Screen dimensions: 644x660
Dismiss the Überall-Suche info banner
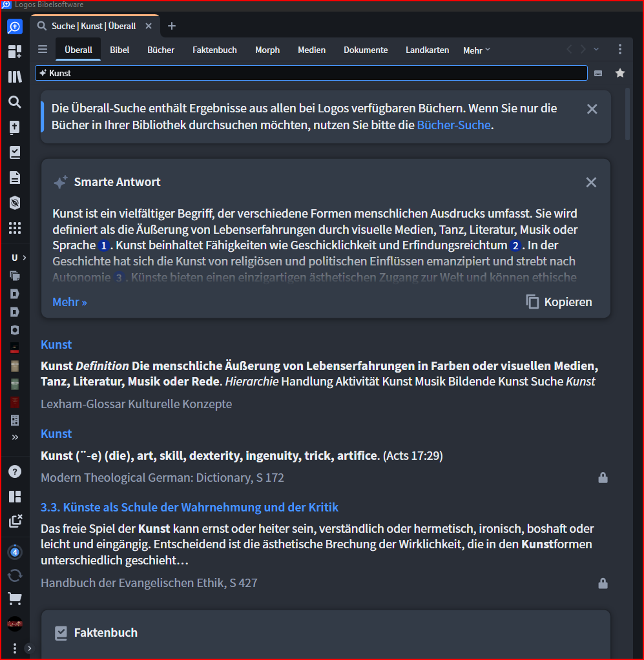click(x=592, y=109)
